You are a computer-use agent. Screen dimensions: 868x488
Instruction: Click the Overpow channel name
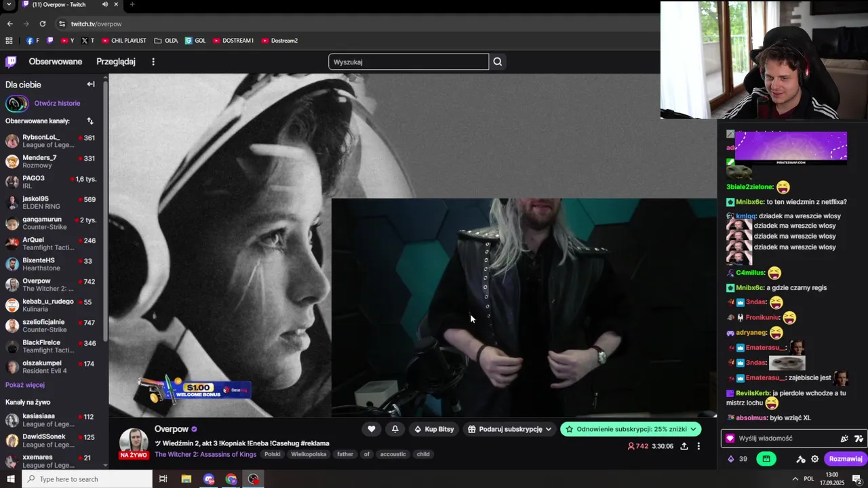172,429
